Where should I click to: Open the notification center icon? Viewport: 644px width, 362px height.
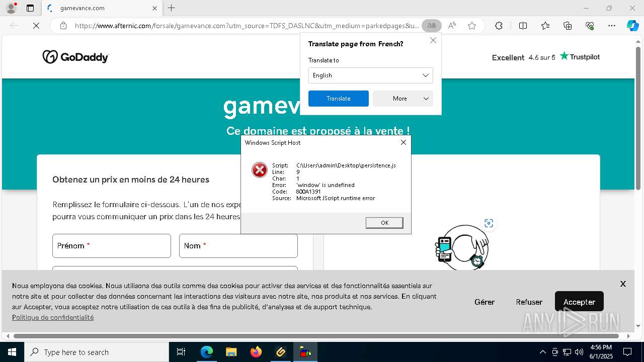coord(627,352)
